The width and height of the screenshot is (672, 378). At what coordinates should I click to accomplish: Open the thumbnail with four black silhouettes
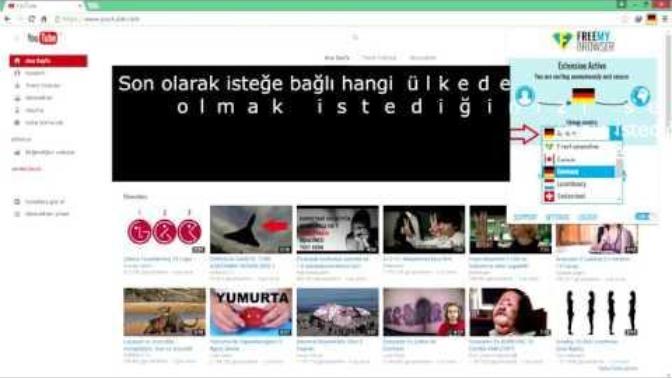coord(597,312)
